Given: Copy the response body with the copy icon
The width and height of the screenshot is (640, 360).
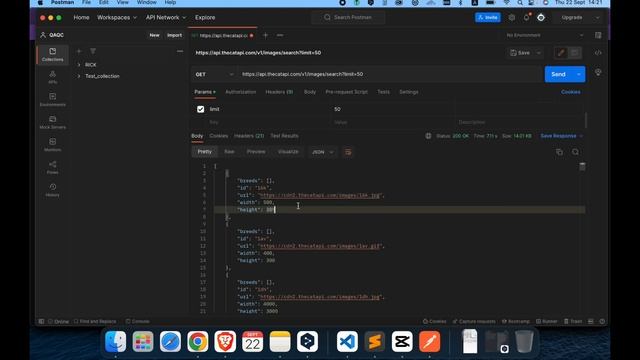Looking at the screenshot, I should (x=559, y=152).
